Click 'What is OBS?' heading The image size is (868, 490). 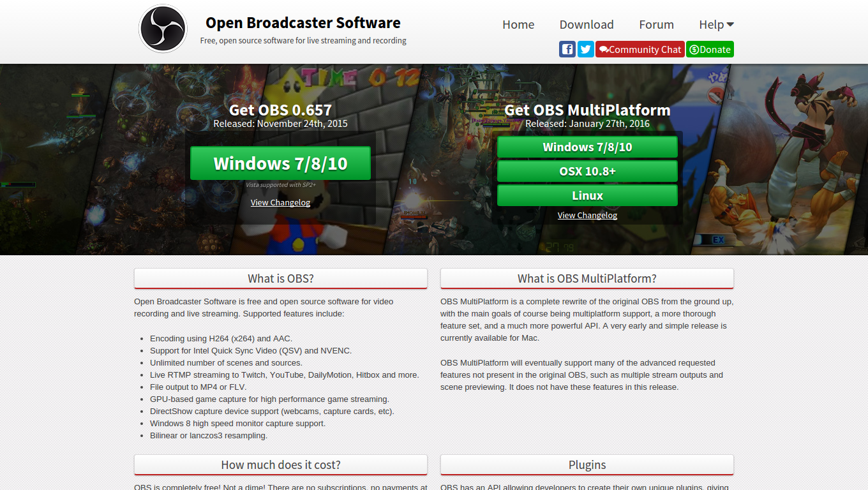click(281, 278)
